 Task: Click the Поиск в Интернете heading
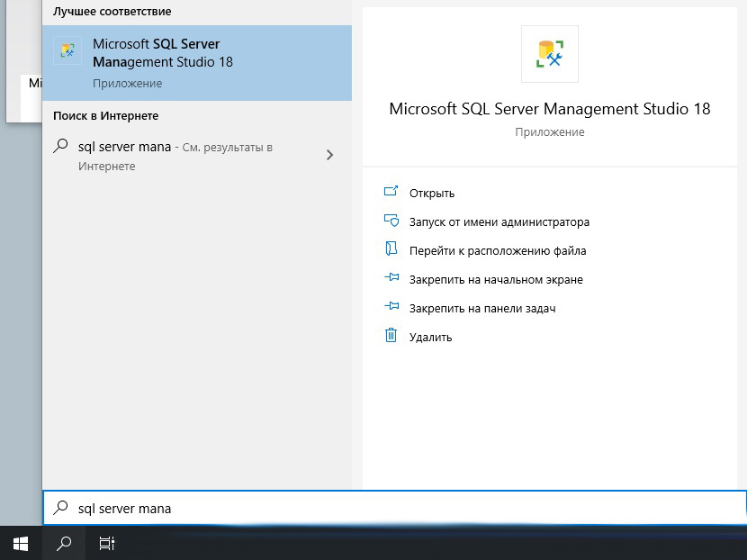(106, 116)
